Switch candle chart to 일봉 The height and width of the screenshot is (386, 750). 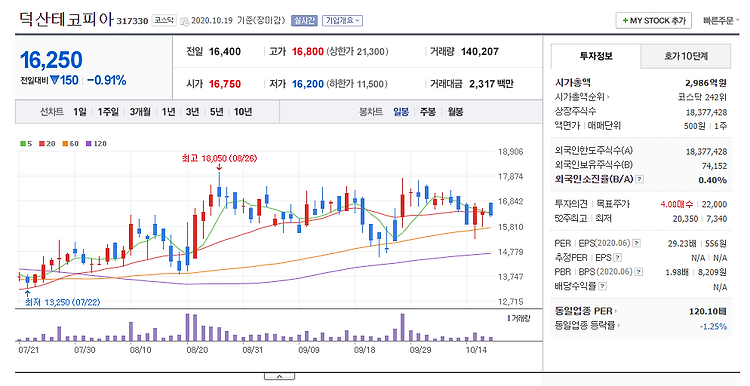click(401, 112)
